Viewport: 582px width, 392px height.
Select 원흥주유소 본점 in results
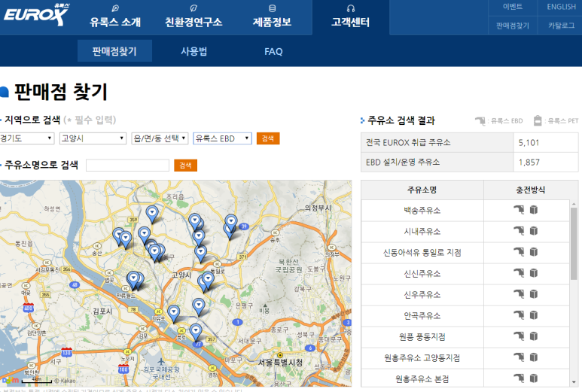point(422,379)
